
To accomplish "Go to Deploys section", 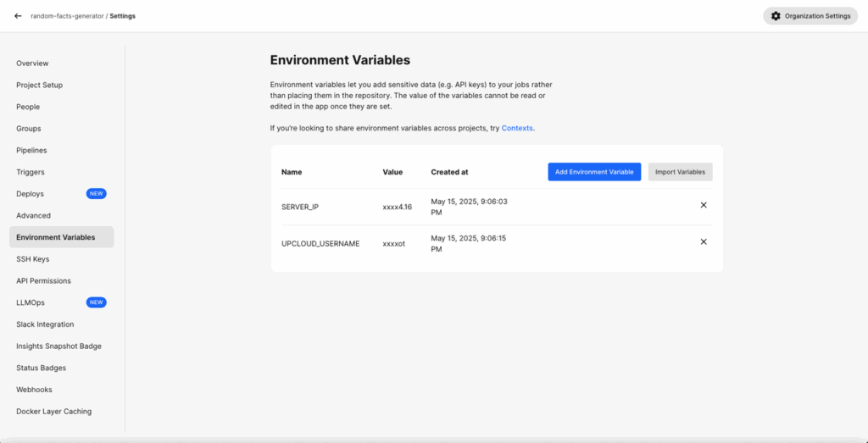I will click(30, 194).
